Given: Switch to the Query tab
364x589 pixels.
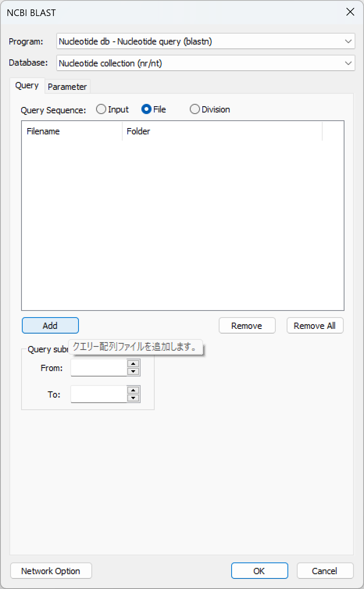Looking at the screenshot, I should tap(27, 86).
